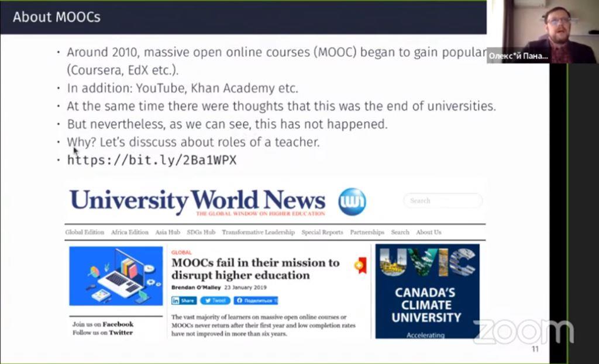Open the Partnerships menu item
Viewport: 599px width, 364px height.
367,232
